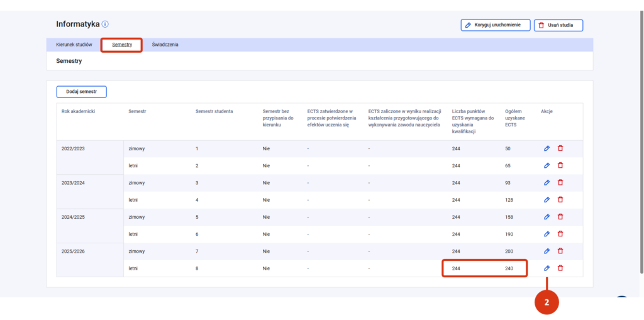Viewport: 644px width, 320px height.
Task: Delete the semester 2 row with the trash icon
Action: coord(560,165)
